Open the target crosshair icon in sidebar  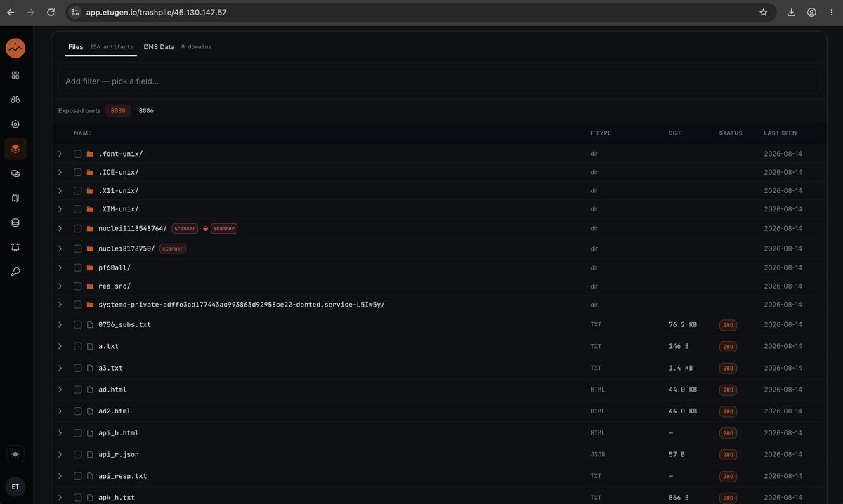tap(15, 124)
